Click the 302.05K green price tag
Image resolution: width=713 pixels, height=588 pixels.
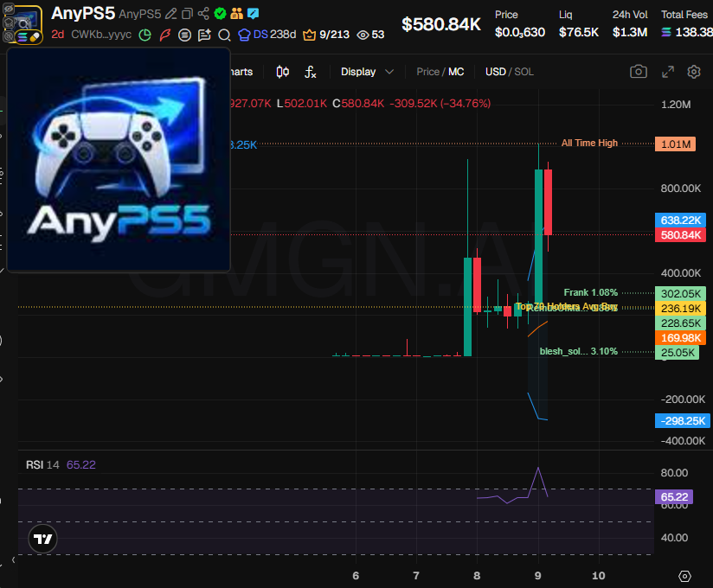point(680,293)
